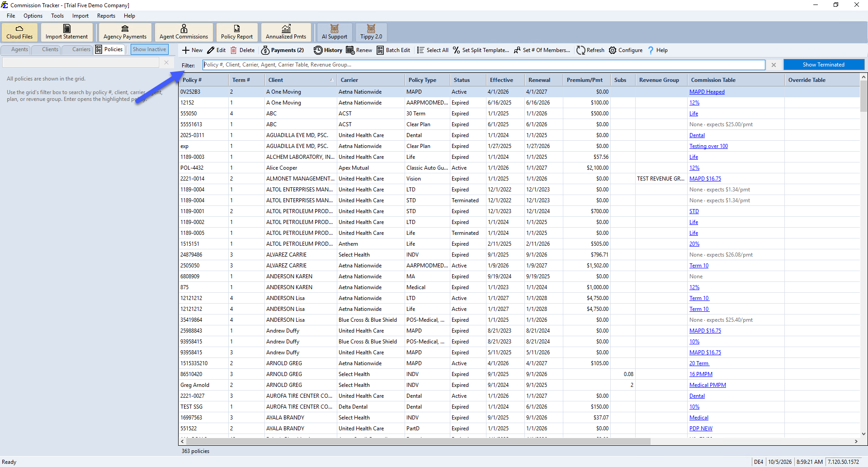Open Agency Payments
This screenshot has width=868, height=467.
(x=125, y=32)
